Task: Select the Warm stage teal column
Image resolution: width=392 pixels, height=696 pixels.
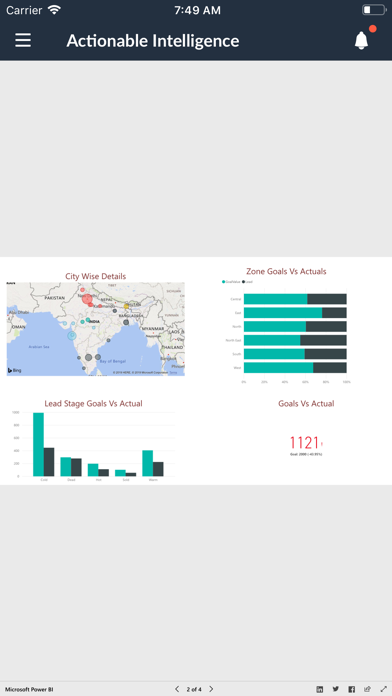Action: point(148,463)
